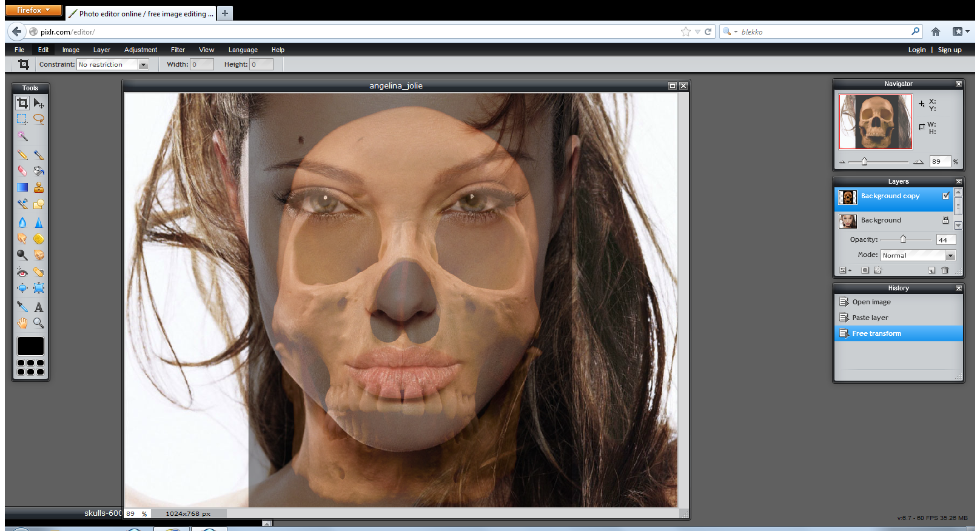Select the Background layer thumbnail

[x=848, y=221]
